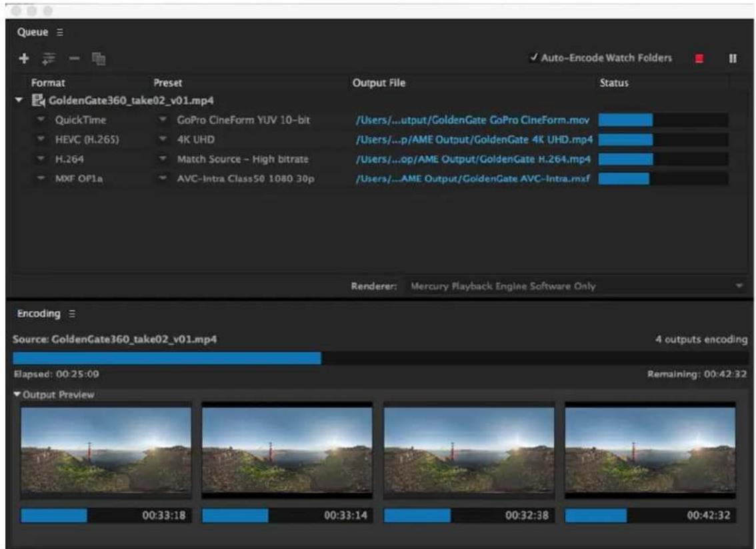Click the Remove minus icon

pos(74,59)
